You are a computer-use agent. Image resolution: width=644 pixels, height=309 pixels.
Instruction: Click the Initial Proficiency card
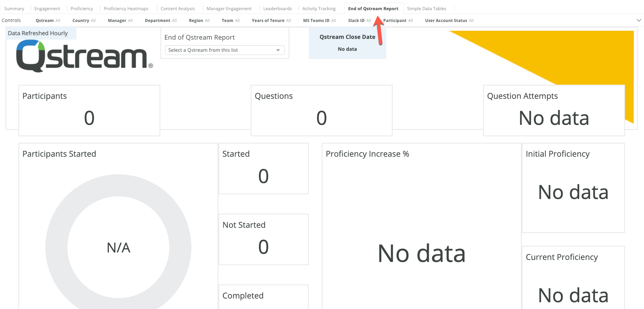(x=573, y=188)
